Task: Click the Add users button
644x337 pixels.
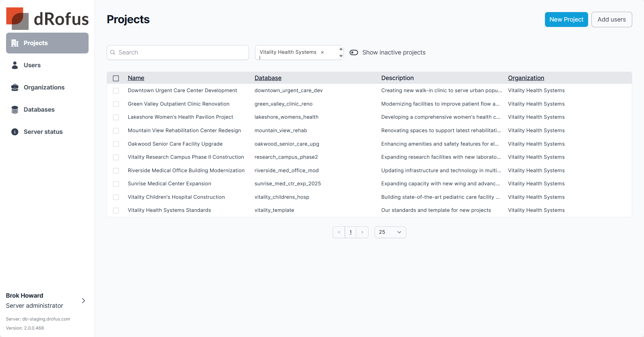Action: pyautogui.click(x=611, y=20)
